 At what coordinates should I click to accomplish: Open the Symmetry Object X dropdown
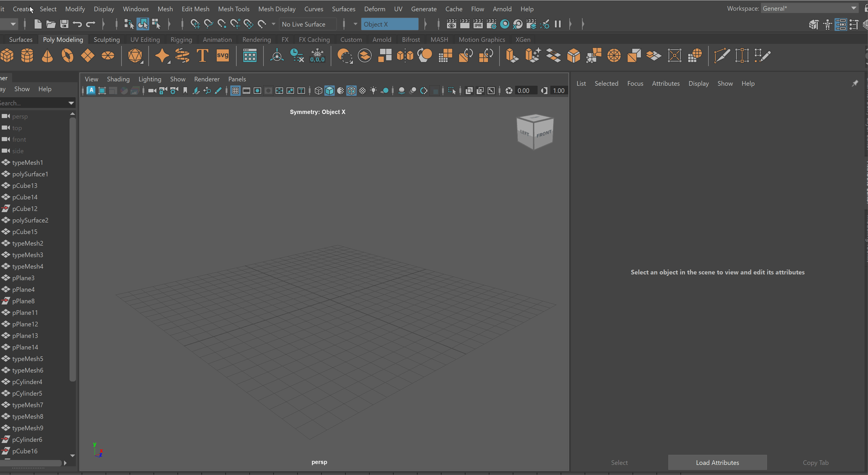click(x=389, y=24)
